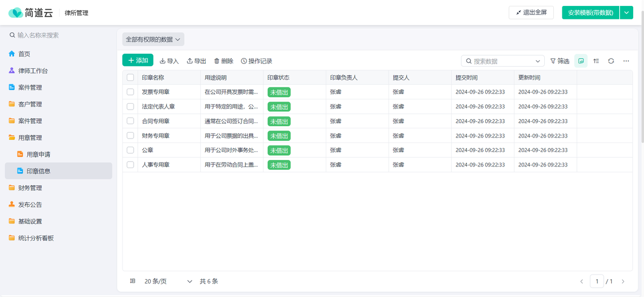Click the 导出 export icon button
644x297 pixels.
click(196, 61)
